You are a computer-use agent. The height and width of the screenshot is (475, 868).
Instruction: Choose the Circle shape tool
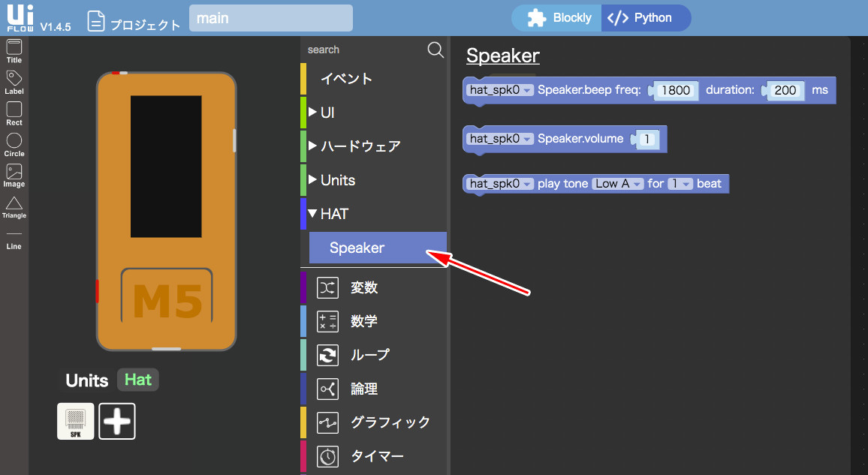[14, 143]
